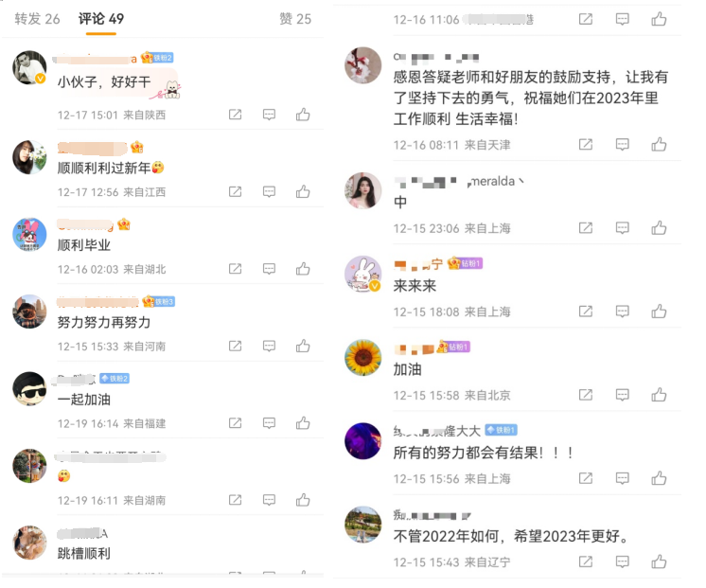Select the 评论 49 tab
This screenshot has height=588, width=706.
click(101, 19)
